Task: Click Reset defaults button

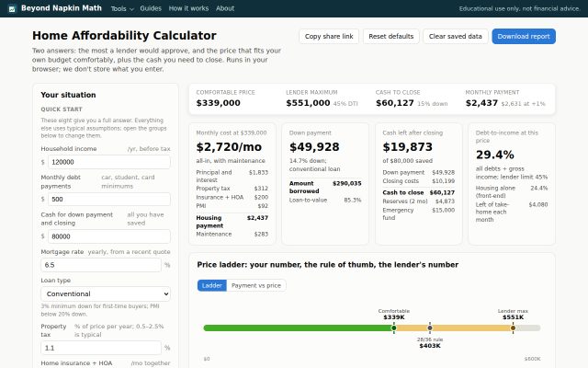Action: pos(391,37)
